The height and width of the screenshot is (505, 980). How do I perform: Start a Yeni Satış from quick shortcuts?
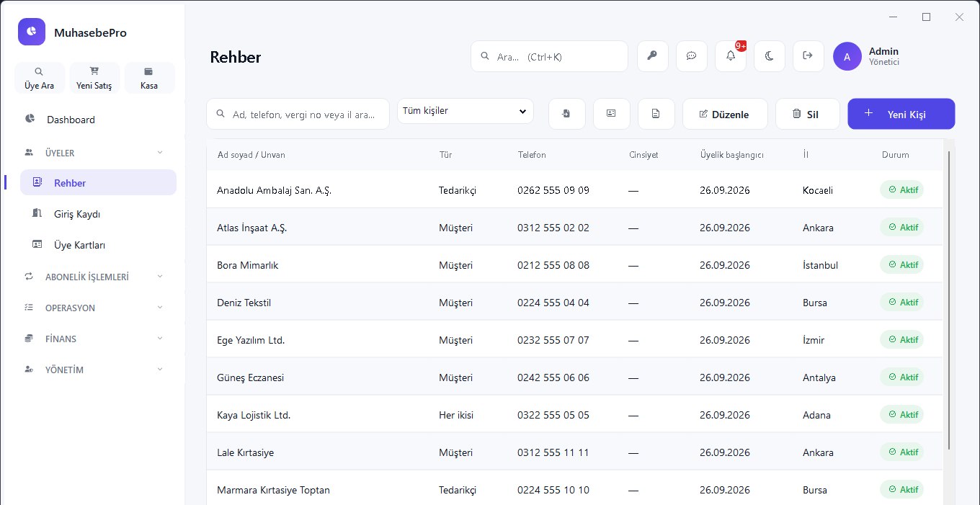[x=94, y=78]
